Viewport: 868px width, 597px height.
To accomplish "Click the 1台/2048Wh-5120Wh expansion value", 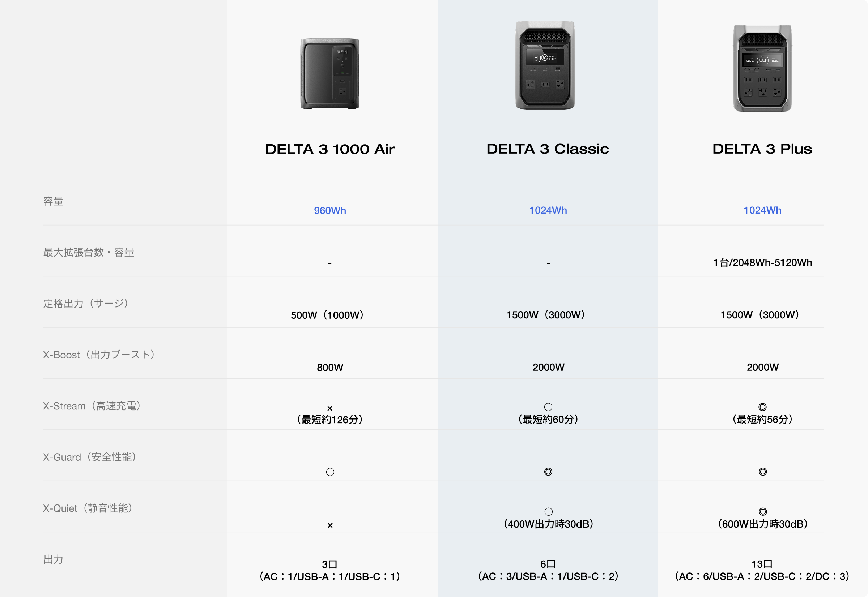I will [762, 263].
